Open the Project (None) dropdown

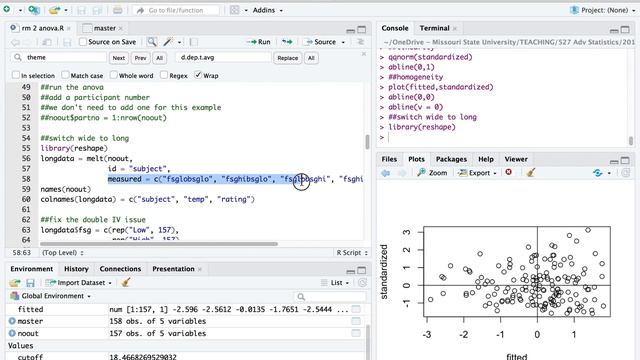click(x=603, y=10)
